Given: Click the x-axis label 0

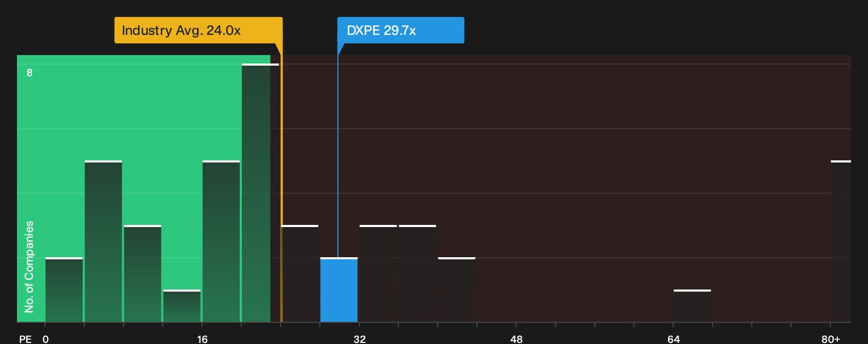Looking at the screenshot, I should [x=46, y=339].
